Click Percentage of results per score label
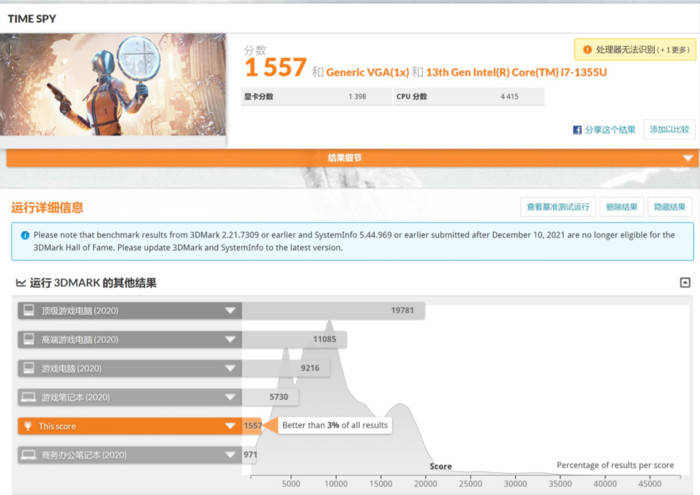Image resolution: width=700 pixels, height=495 pixels. (615, 465)
